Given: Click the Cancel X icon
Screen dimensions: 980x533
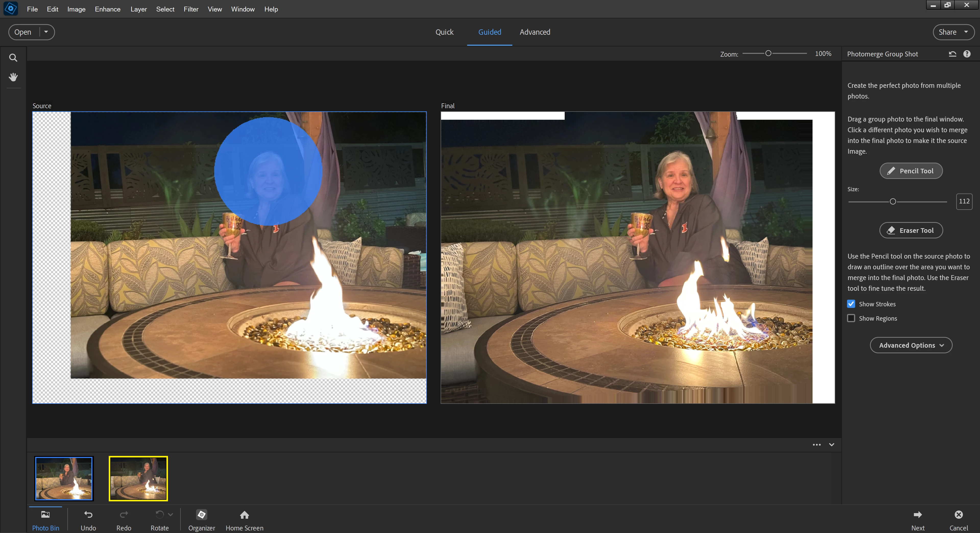Looking at the screenshot, I should pyautogui.click(x=958, y=515).
